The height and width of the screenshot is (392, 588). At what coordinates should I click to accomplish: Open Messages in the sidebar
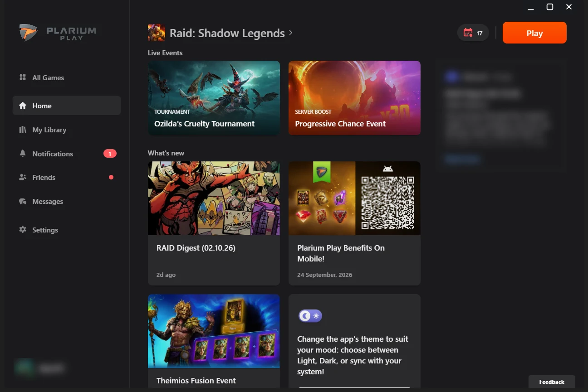[48, 201]
